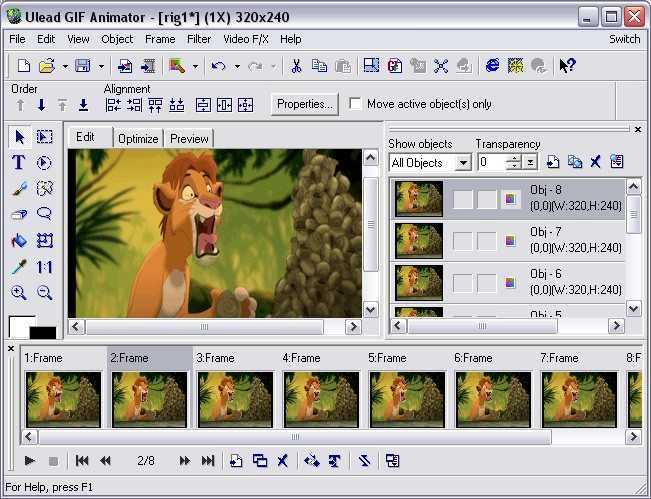Switch to the Optimize tab
This screenshot has height=499, width=651.
click(x=138, y=139)
